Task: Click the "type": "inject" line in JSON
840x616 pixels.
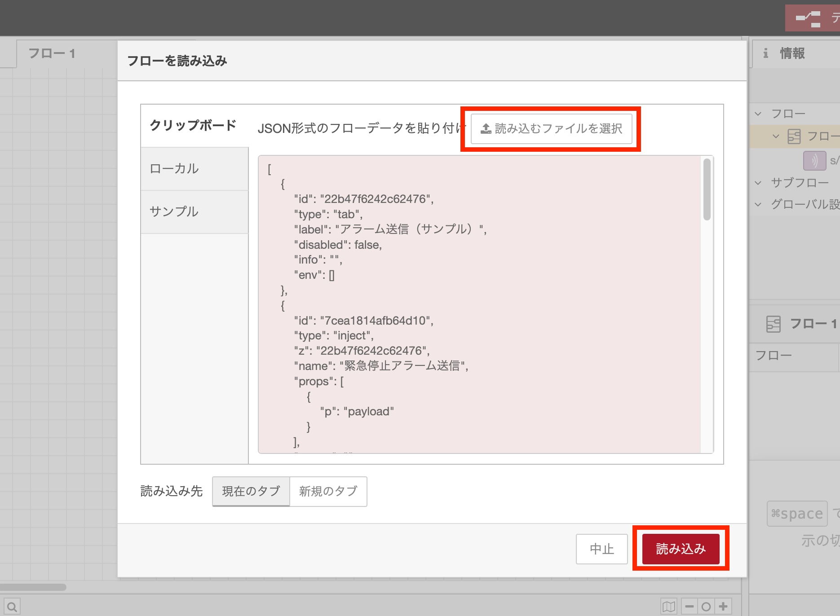Action: tap(334, 335)
